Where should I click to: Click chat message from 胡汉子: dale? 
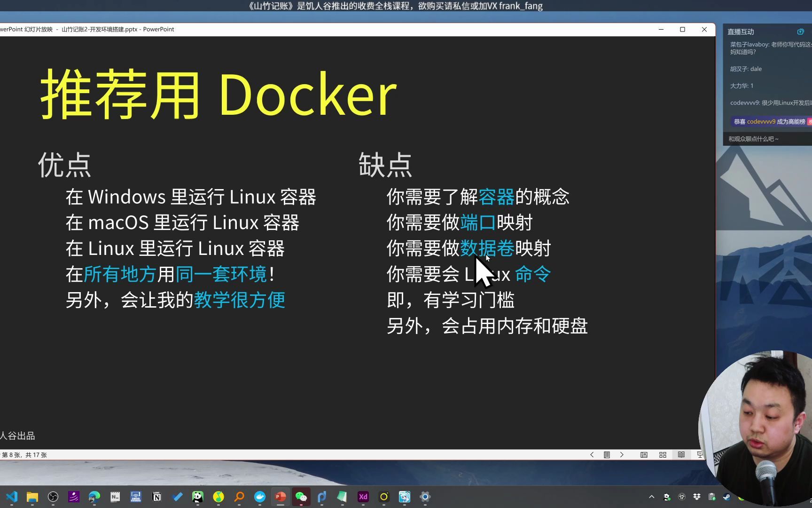point(746,69)
